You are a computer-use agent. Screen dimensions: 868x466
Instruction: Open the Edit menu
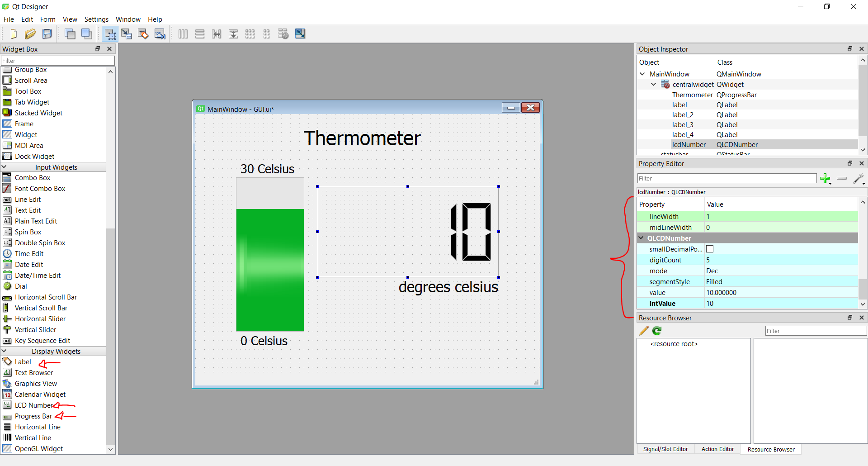tap(27, 19)
